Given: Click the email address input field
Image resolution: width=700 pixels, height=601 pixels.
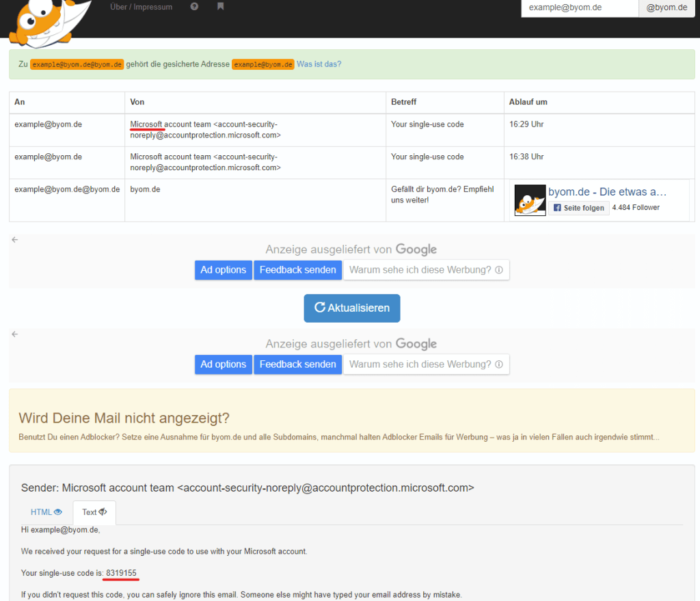Looking at the screenshot, I should pyautogui.click(x=579, y=8).
